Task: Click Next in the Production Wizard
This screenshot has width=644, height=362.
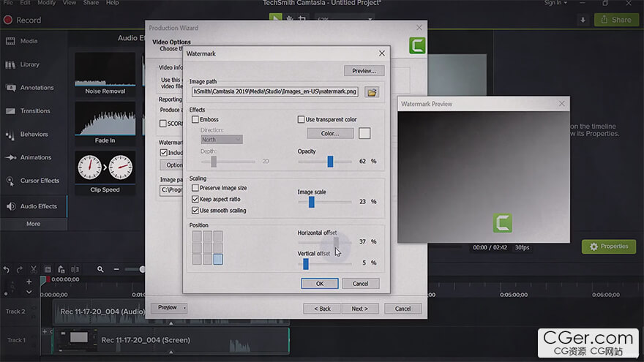Action: (x=360, y=309)
